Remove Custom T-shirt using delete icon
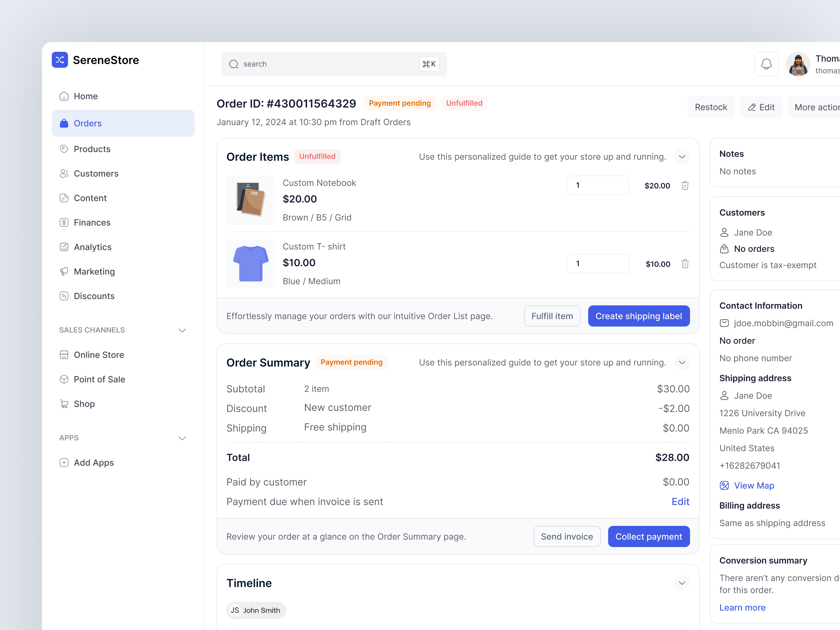Viewport: 840px width, 630px height. point(685,264)
